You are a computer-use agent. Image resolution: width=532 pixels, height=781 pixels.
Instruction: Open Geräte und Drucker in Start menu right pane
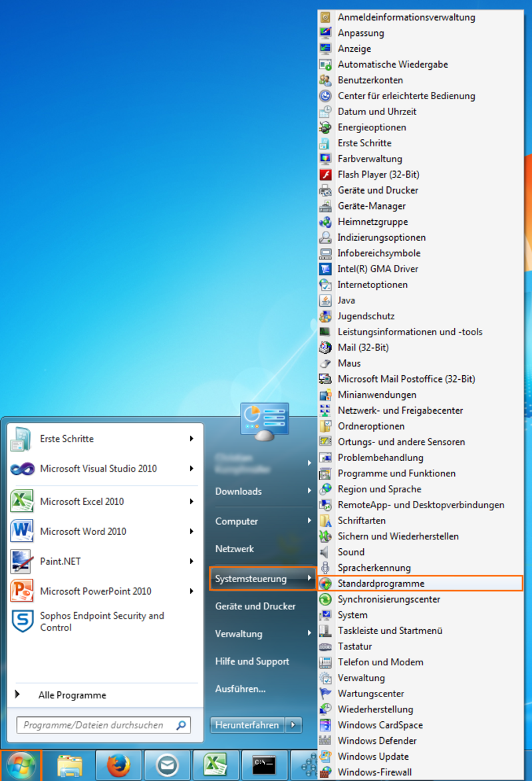(263, 606)
